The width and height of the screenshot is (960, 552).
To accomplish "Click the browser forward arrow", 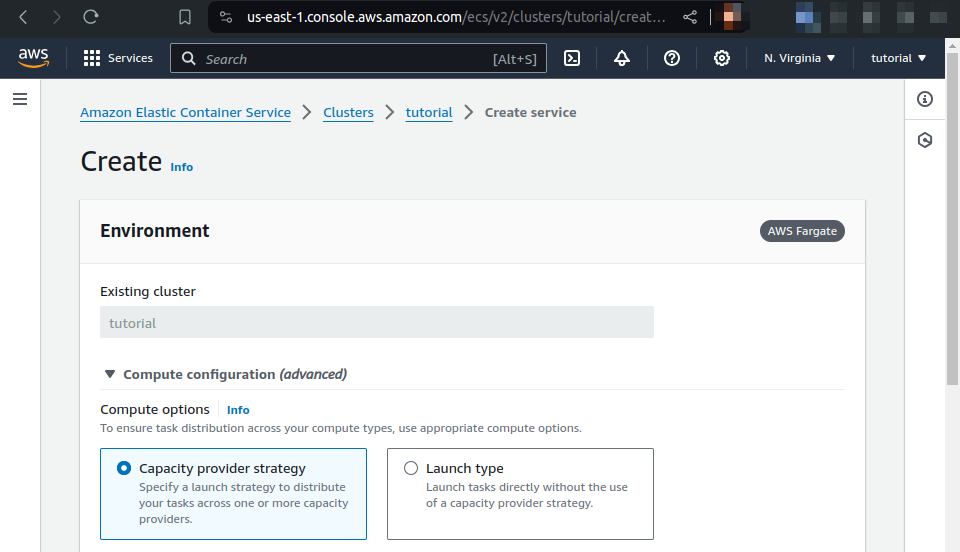I will (56, 17).
